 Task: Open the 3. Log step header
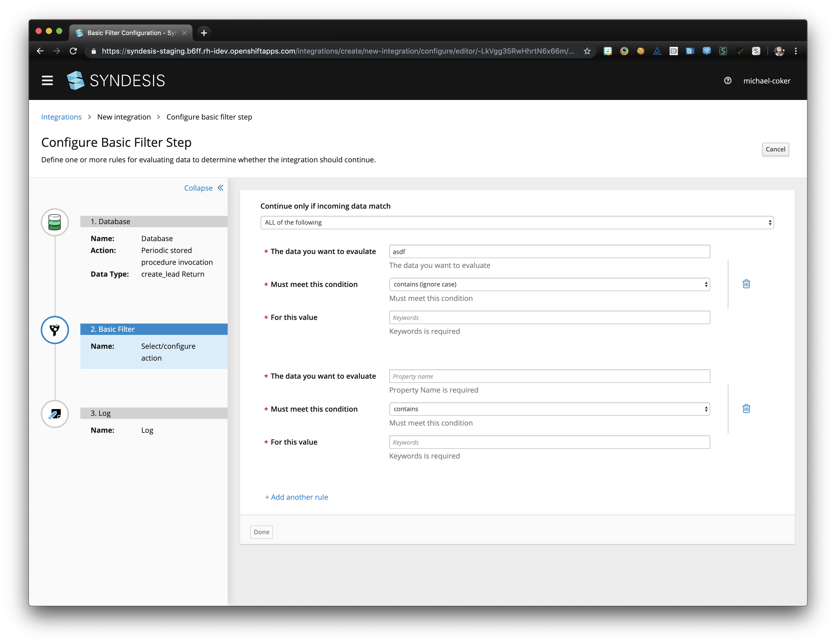[x=154, y=413]
